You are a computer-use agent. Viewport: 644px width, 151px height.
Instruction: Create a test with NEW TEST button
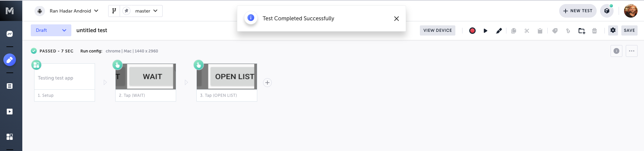[578, 11]
